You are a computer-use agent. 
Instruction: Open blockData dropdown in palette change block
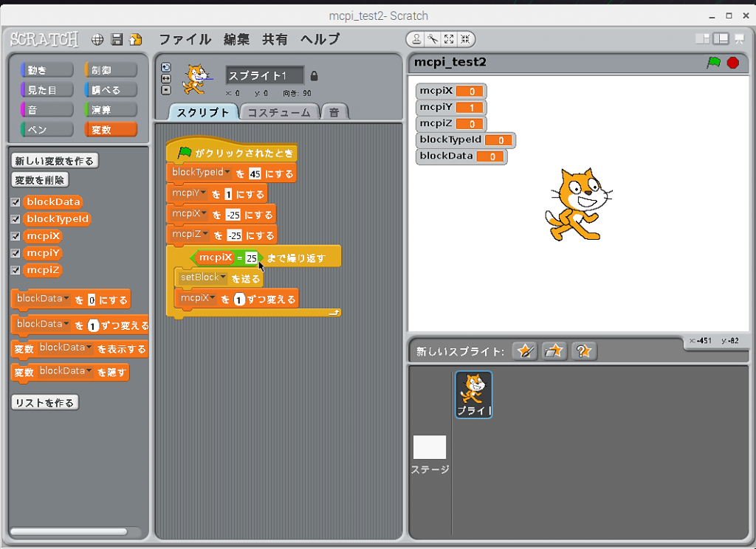click(x=66, y=325)
